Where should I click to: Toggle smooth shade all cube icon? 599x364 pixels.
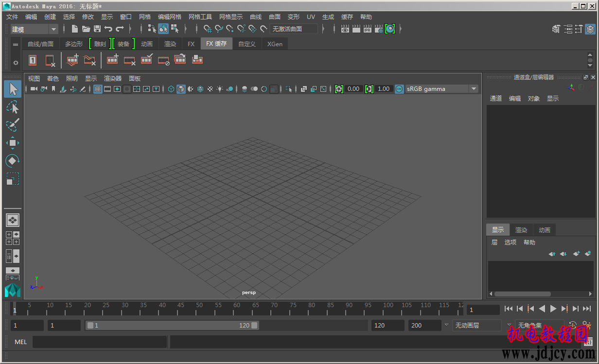(x=181, y=89)
